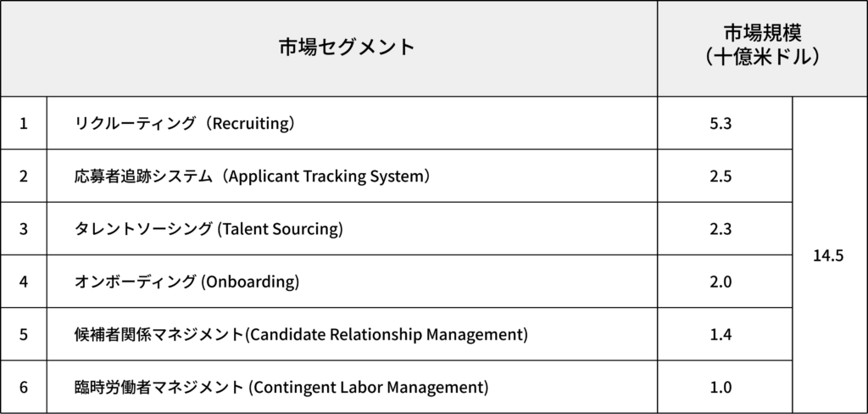Screen dimensions: 868x414
Task: Click row number 2 cell
Action: tap(24, 176)
